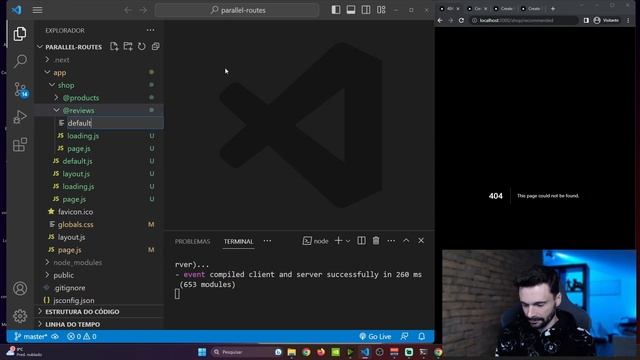640x360 pixels.
Task: Switch to the PROBLEMAS panel tab
Action: (192, 241)
